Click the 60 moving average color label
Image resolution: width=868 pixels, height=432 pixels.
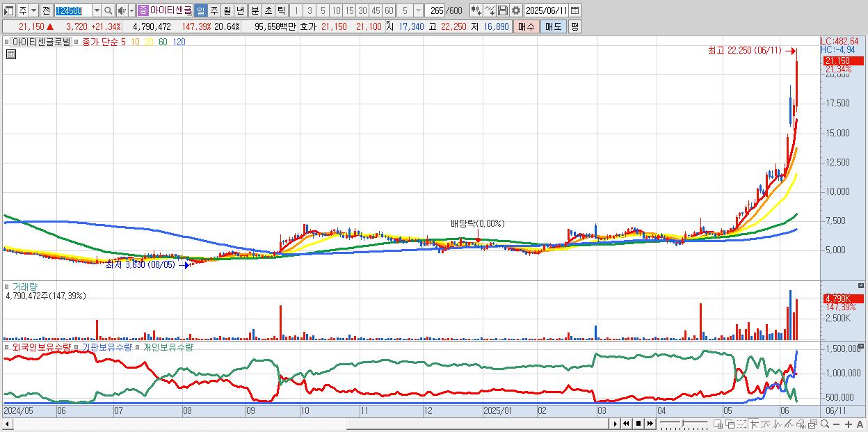[x=163, y=42]
